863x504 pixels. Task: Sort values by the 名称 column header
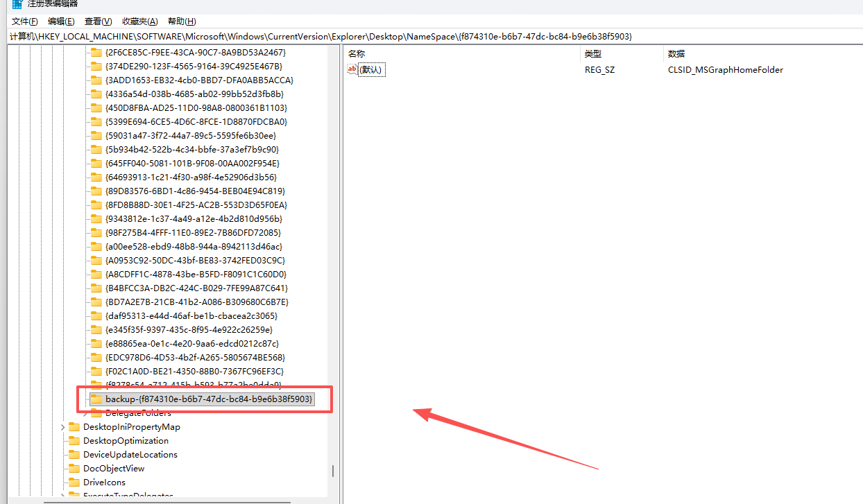(357, 53)
